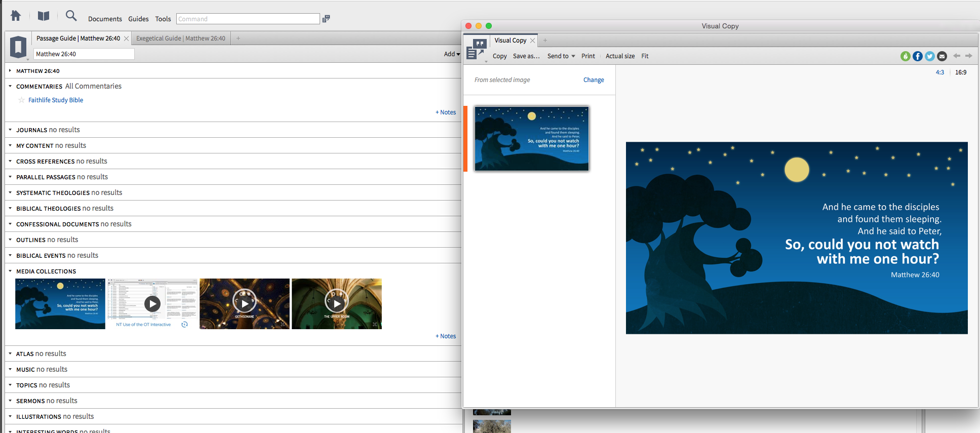Viewport: 980px width, 433px height.
Task: Add a new tab beside Exegetical Guide
Action: point(238,38)
